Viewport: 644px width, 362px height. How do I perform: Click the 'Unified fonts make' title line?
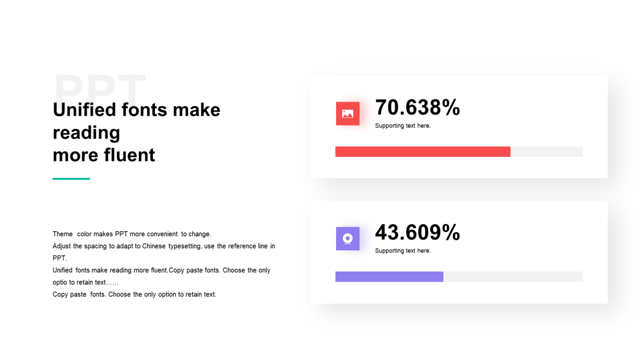136,110
